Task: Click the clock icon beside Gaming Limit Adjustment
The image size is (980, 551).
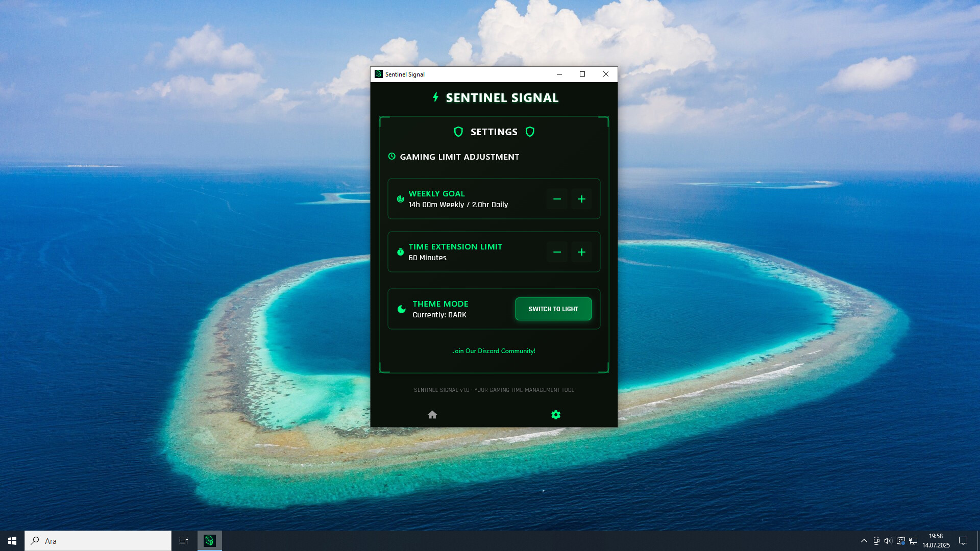Action: [x=392, y=157]
